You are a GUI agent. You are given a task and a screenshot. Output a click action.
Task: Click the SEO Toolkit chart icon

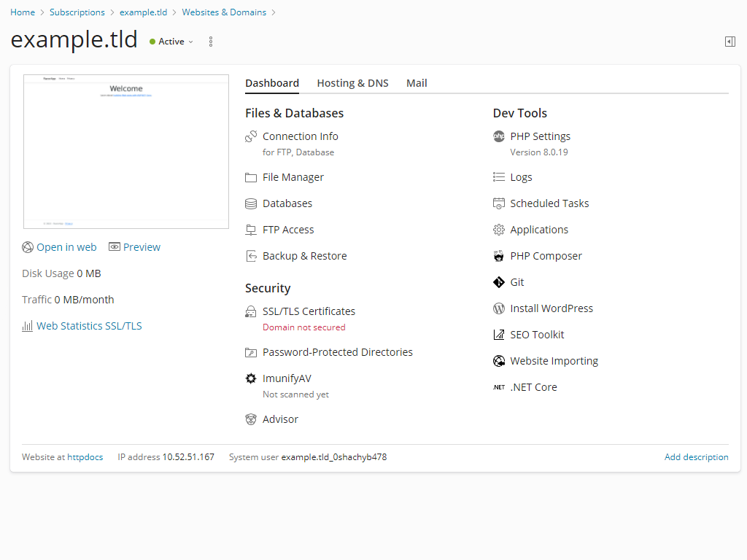coord(499,335)
